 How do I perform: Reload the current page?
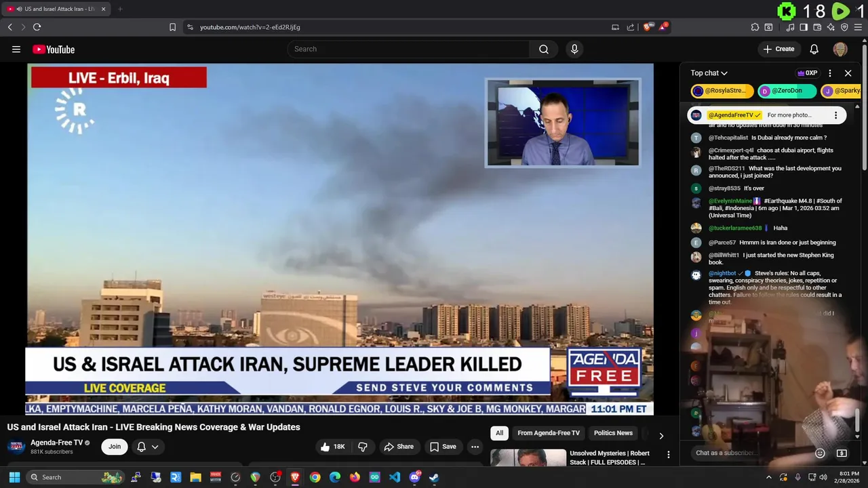pos(37,27)
